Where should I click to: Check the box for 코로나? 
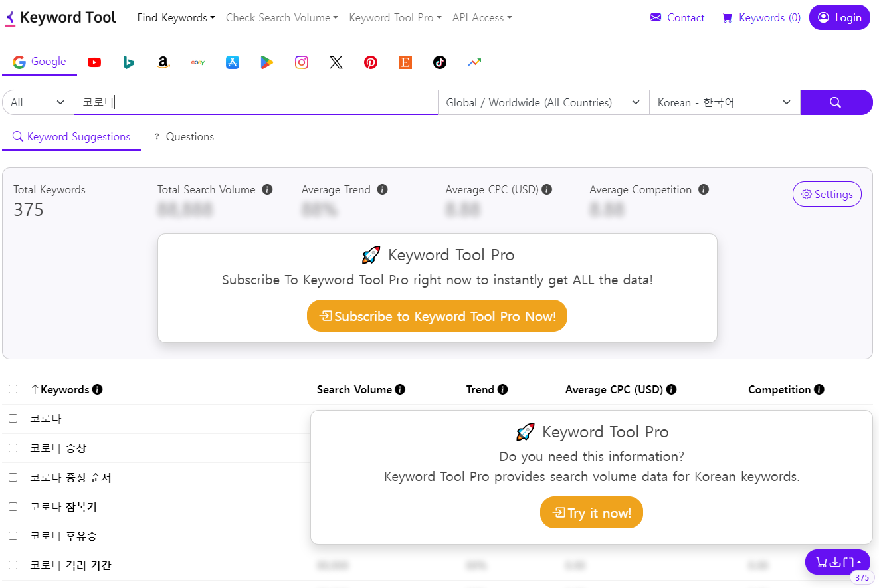13,419
